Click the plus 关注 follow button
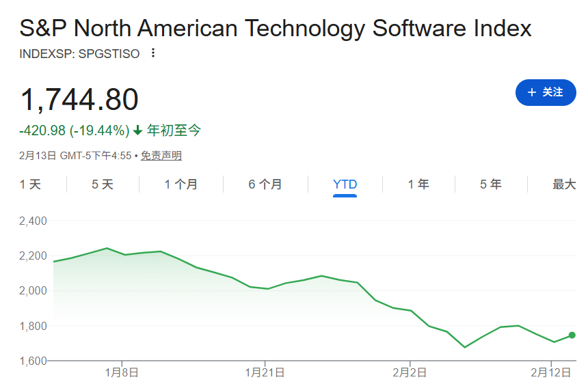Image resolution: width=588 pixels, height=386 pixels. click(545, 92)
